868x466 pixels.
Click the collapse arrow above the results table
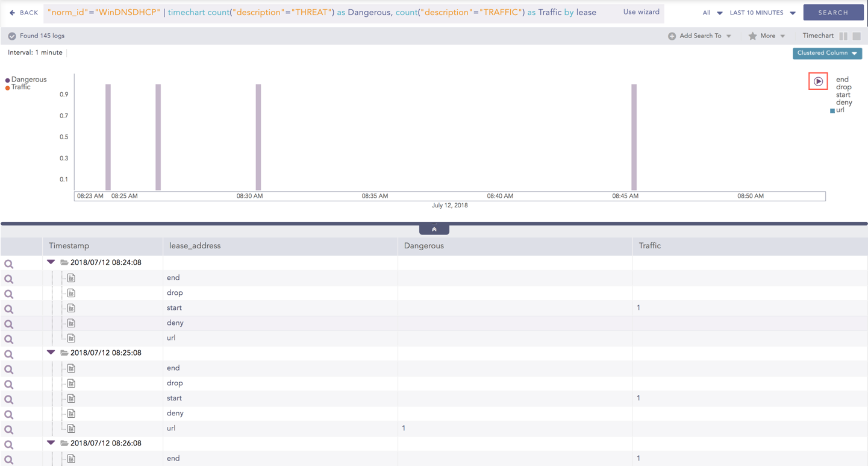(x=434, y=228)
